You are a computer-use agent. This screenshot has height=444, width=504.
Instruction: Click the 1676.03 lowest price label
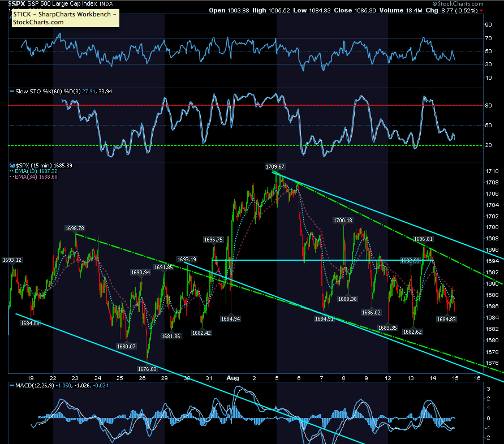coord(147,369)
